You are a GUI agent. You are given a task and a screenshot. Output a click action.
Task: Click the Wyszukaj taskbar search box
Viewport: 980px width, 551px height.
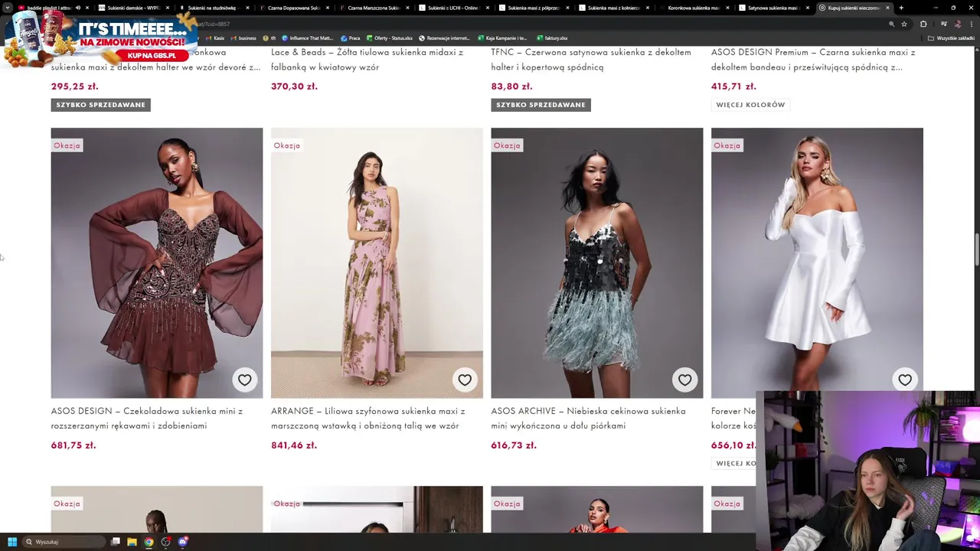[64, 542]
